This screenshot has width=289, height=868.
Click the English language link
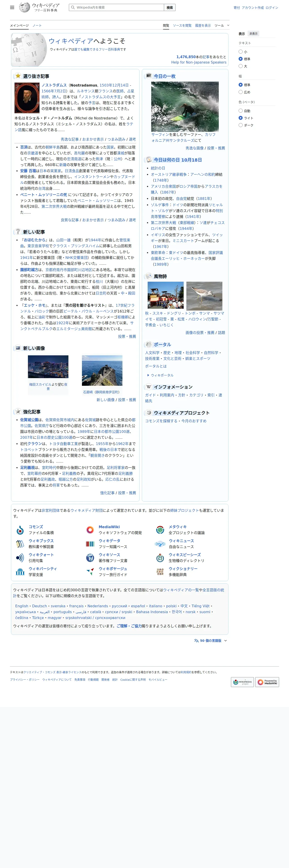pos(22,606)
